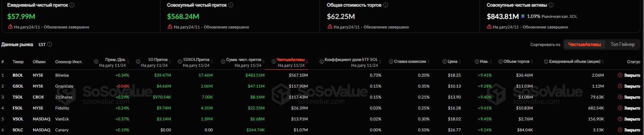644x135 pixels.
Task: Sort by Коэффициент доли ETF SOL arrows
Action: 380,62
